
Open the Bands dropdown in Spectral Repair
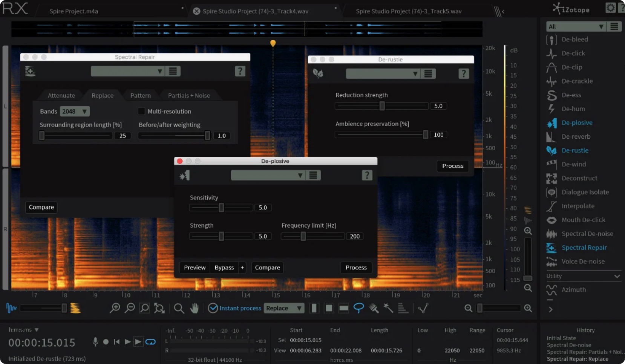[74, 111]
